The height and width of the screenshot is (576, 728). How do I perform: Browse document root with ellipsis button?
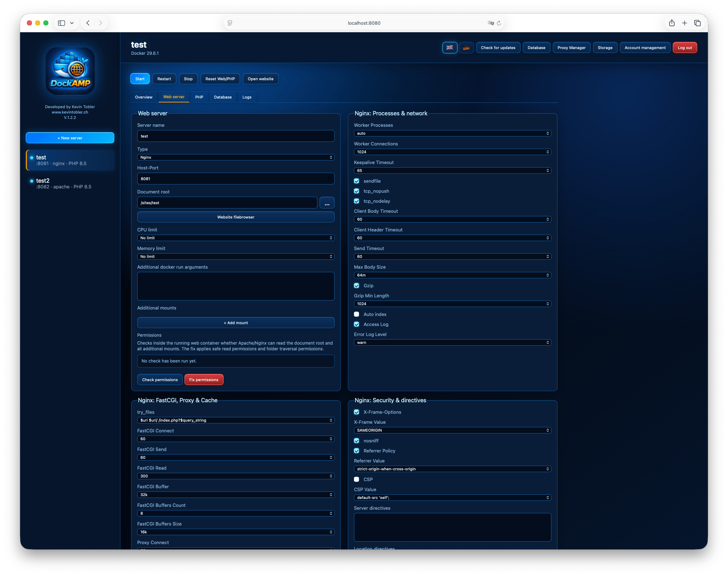pos(327,203)
